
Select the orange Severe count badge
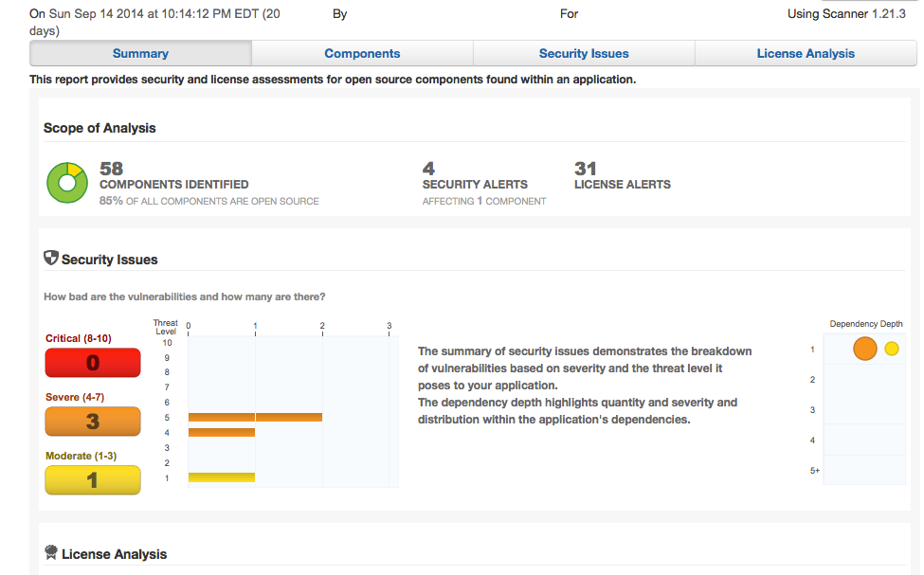point(93,422)
